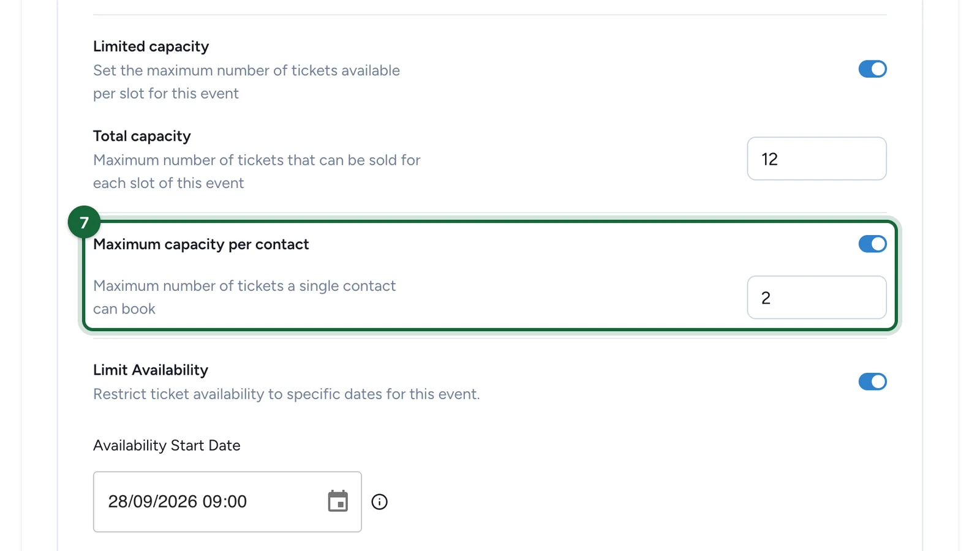Open the calendar date picker icon
This screenshot has width=980, height=551.
click(x=337, y=501)
